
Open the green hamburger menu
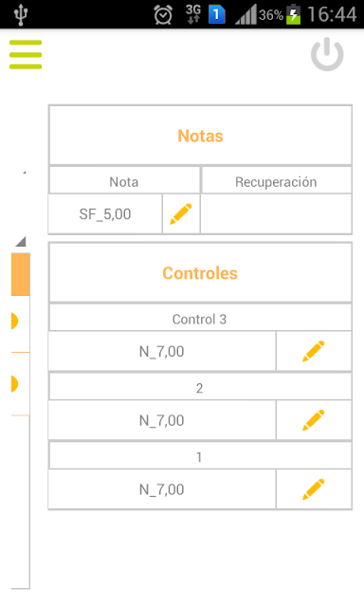point(26,55)
